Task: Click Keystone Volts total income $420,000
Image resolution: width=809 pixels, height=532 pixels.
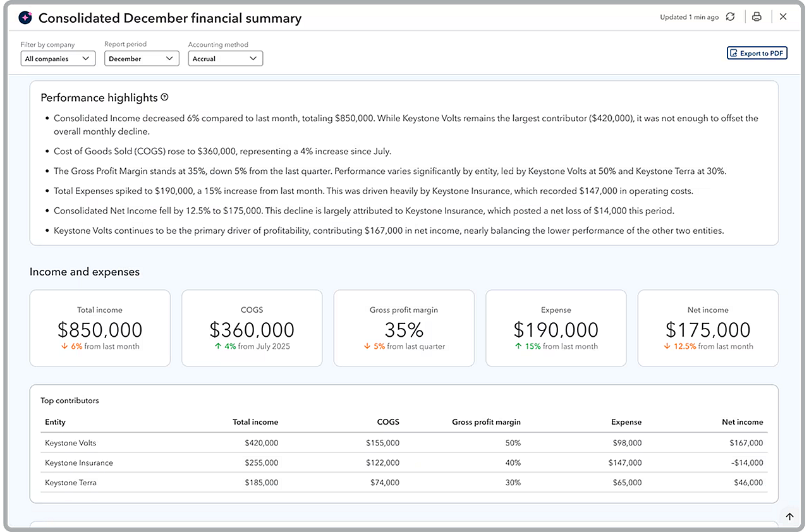Action: pos(262,444)
